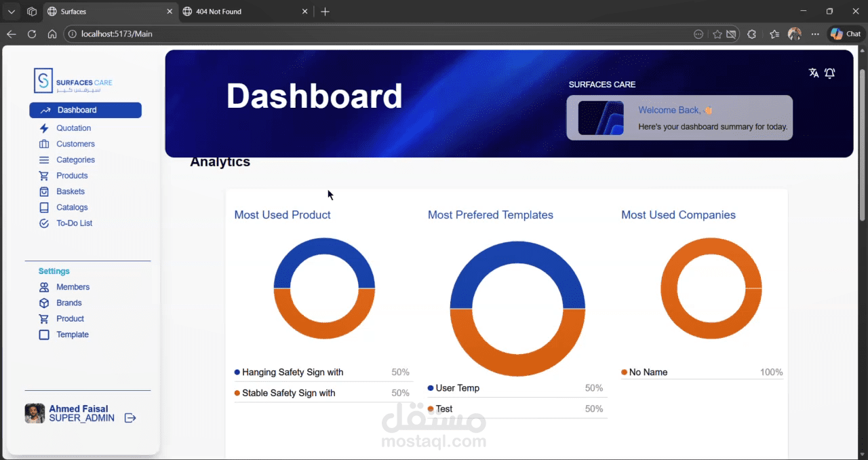Image resolution: width=868 pixels, height=460 pixels.
Task: Click the Analytics heading
Action: [x=220, y=162]
